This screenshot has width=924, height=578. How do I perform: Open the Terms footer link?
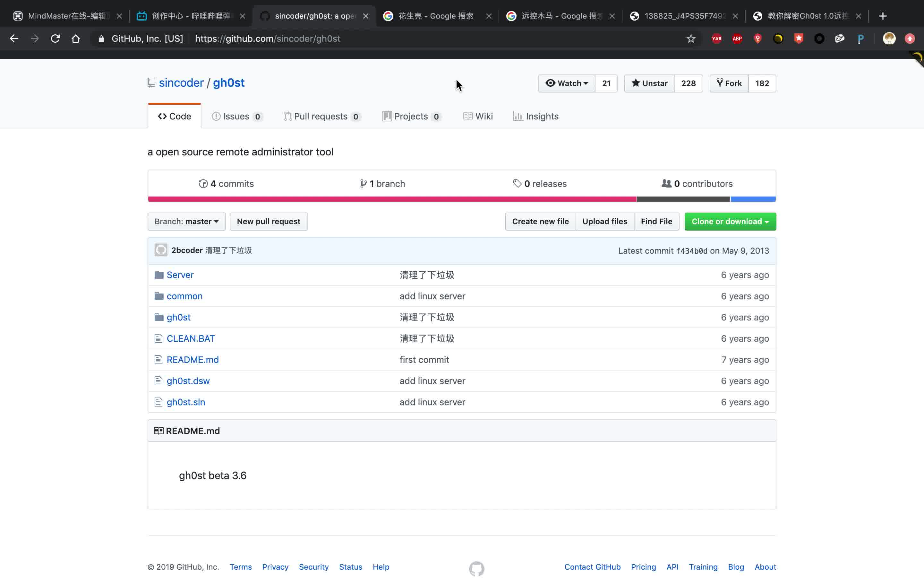coord(241,567)
